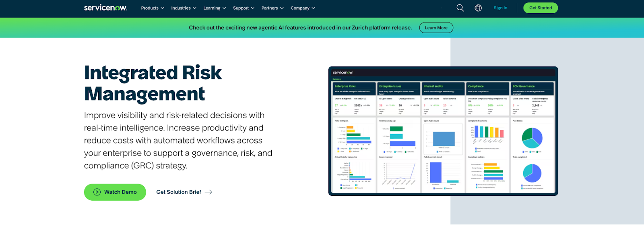Click the Sign In link
This screenshot has width=644, height=251.
click(500, 8)
